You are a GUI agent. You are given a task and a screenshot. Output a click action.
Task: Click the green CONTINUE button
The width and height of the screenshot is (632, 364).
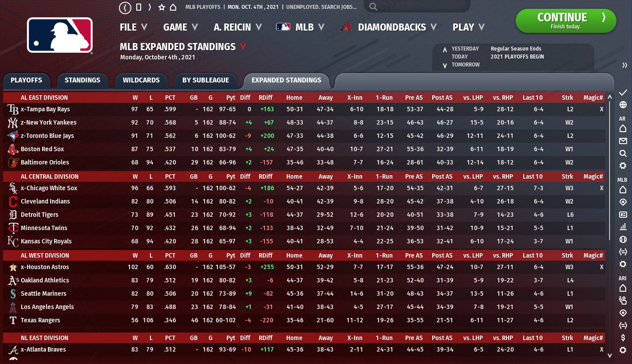coord(566,20)
